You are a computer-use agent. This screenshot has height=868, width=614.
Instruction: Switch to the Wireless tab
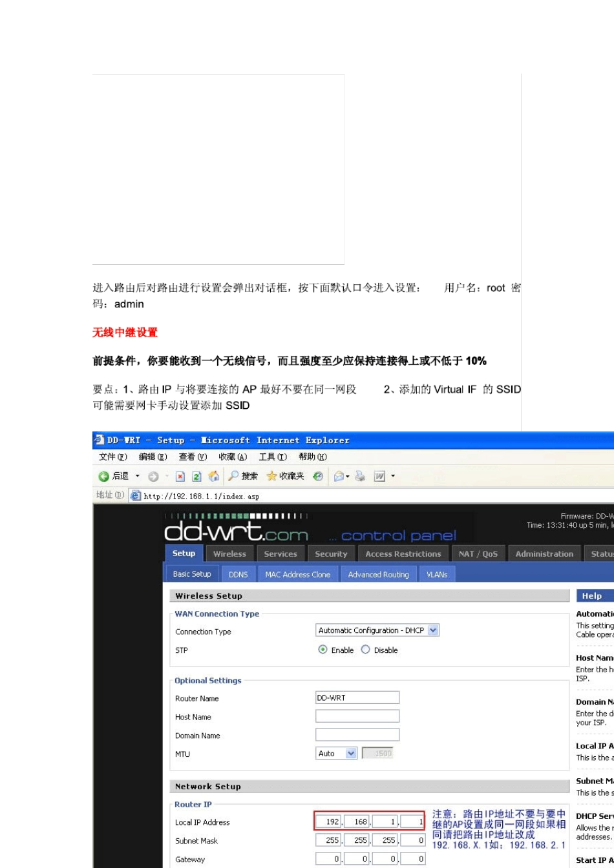pyautogui.click(x=230, y=554)
